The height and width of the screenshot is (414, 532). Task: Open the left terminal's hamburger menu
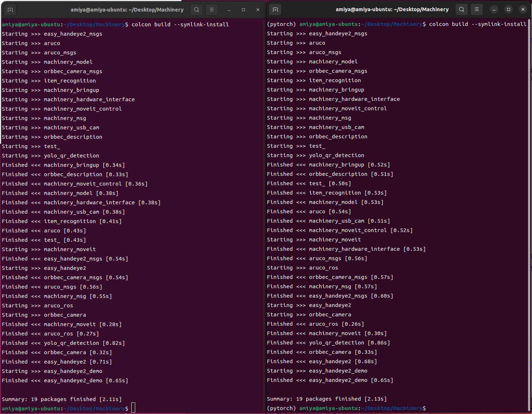click(x=211, y=10)
